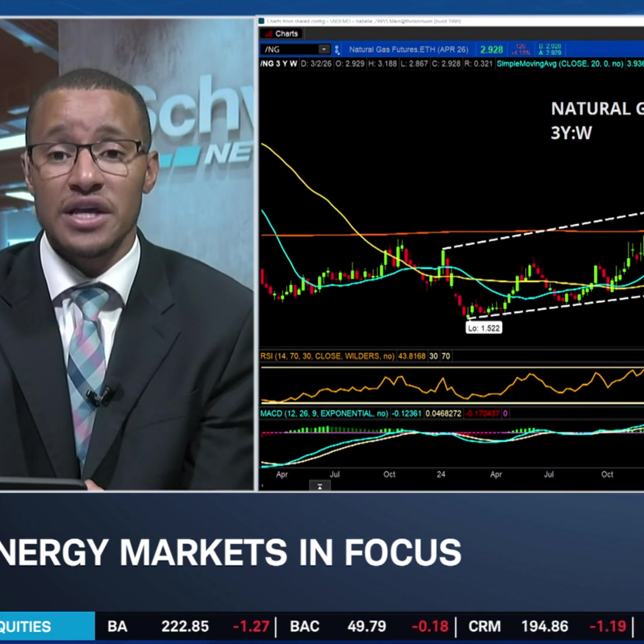Click the MACD study header label

click(x=324, y=414)
